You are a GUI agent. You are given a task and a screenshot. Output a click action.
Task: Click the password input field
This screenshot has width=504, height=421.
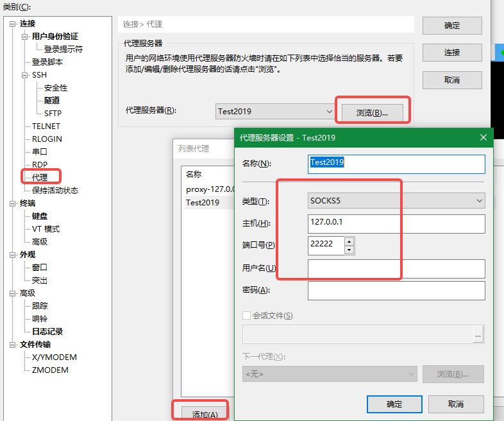(x=396, y=290)
